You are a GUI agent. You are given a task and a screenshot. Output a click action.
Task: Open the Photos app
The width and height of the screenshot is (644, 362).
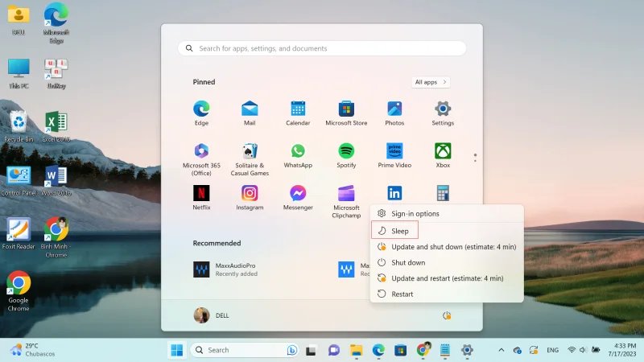[394, 113]
